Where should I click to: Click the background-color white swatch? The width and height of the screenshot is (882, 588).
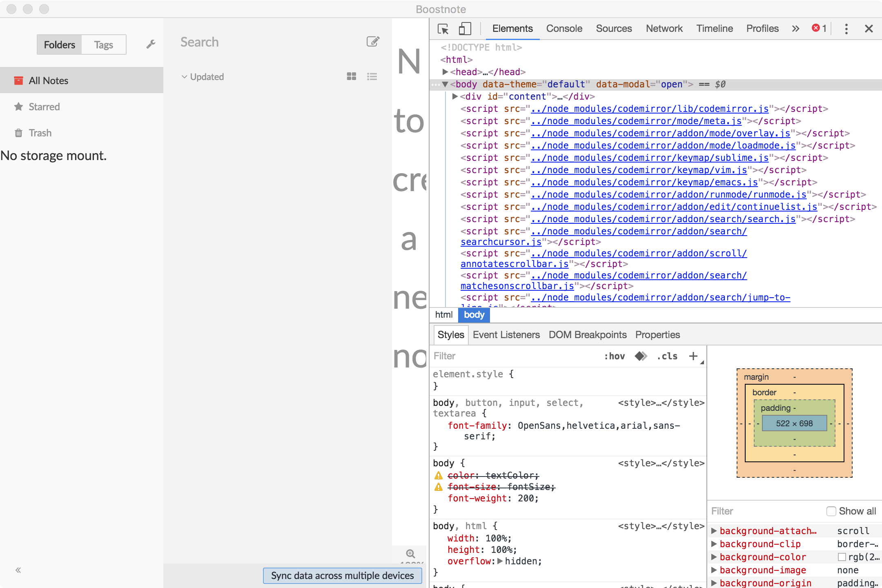click(842, 557)
